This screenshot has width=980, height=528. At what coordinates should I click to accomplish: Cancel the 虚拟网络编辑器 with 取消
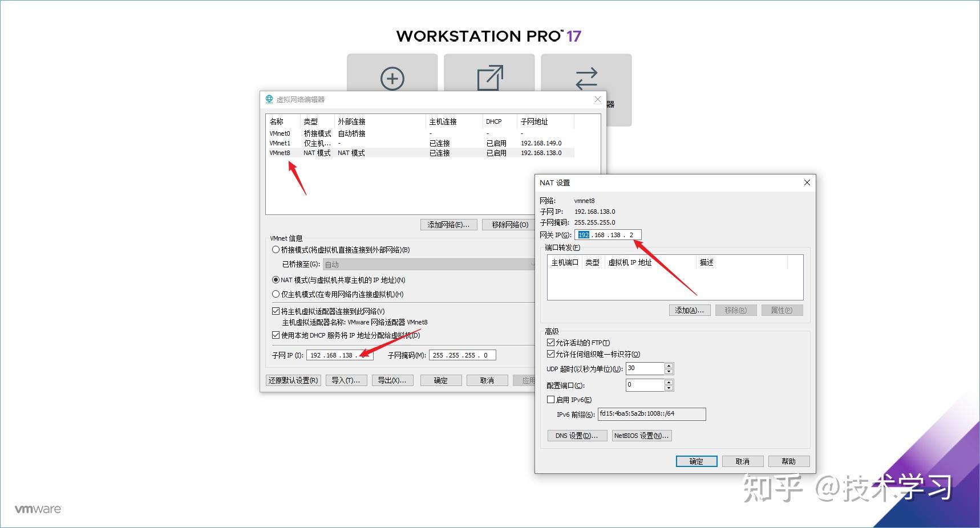coord(487,380)
